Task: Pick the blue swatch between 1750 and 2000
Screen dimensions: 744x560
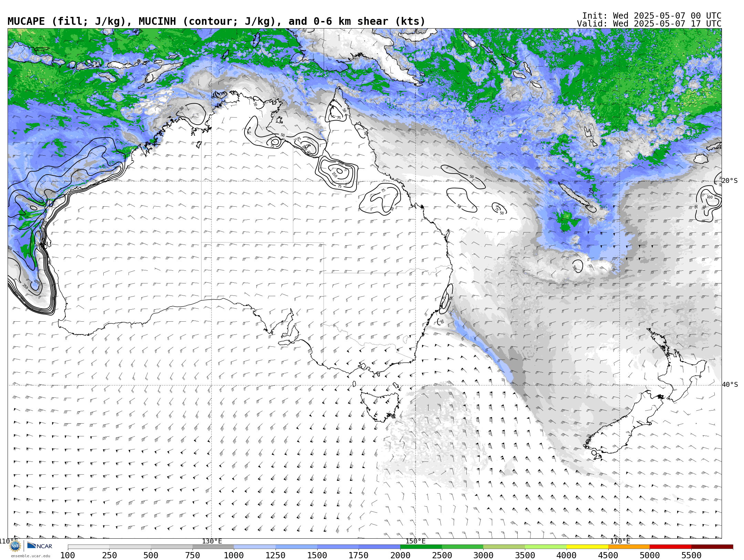Action: 380,547
